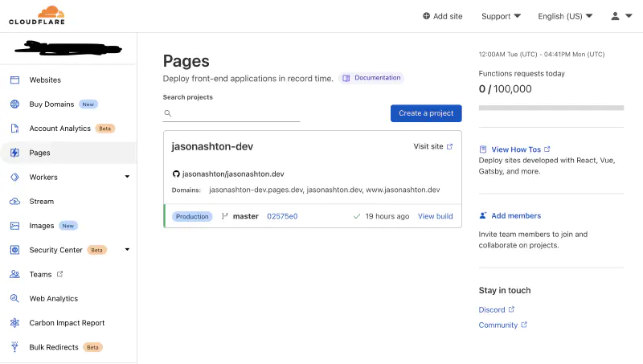Click the Community external link icon
The height and width of the screenshot is (364, 643).
(x=524, y=325)
